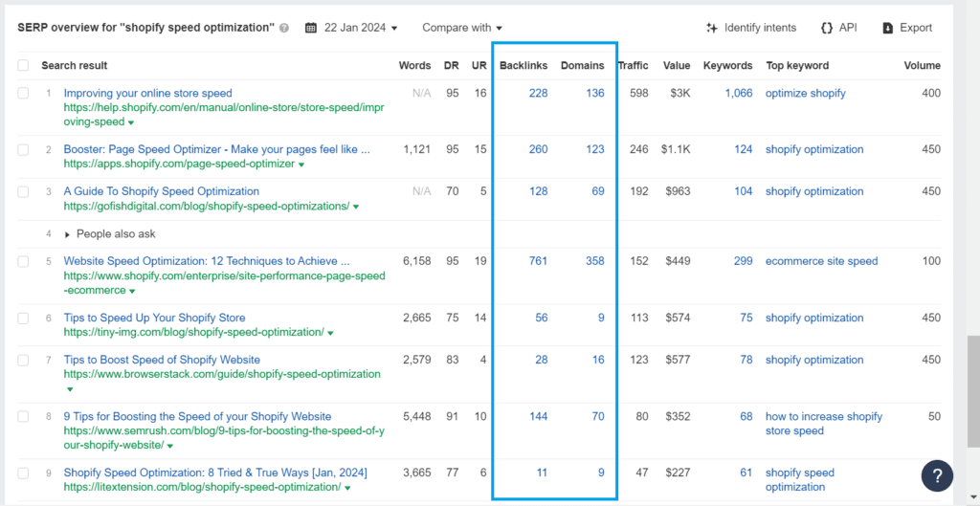Screen dimensions: 980x506
Task: Click the help icon beside SERP overview title
Action: tap(284, 28)
